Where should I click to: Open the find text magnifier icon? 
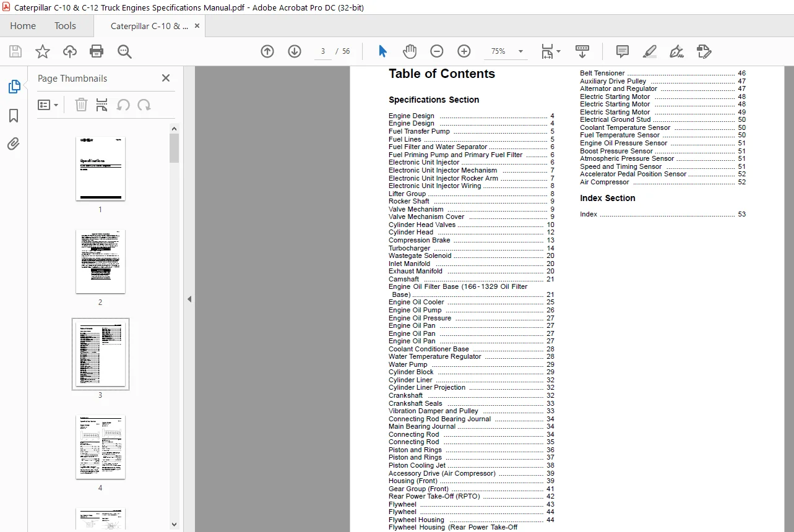point(124,51)
